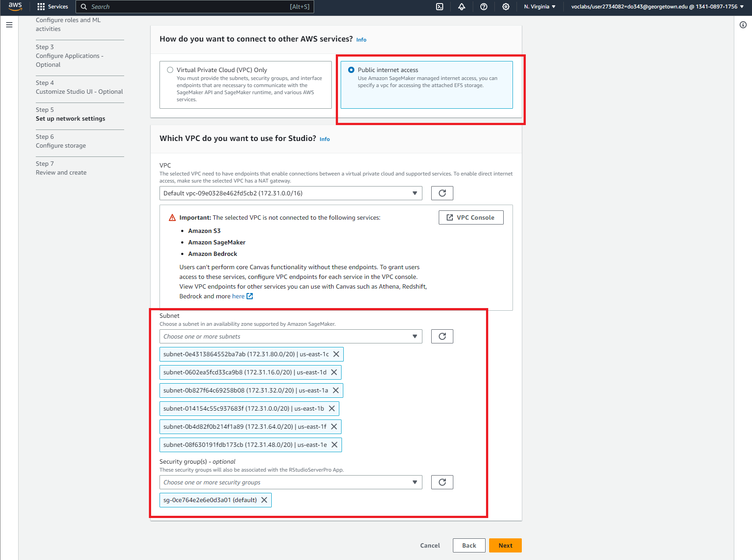Remove subnet us-east-1b chip
The image size is (752, 560).
(x=332, y=408)
